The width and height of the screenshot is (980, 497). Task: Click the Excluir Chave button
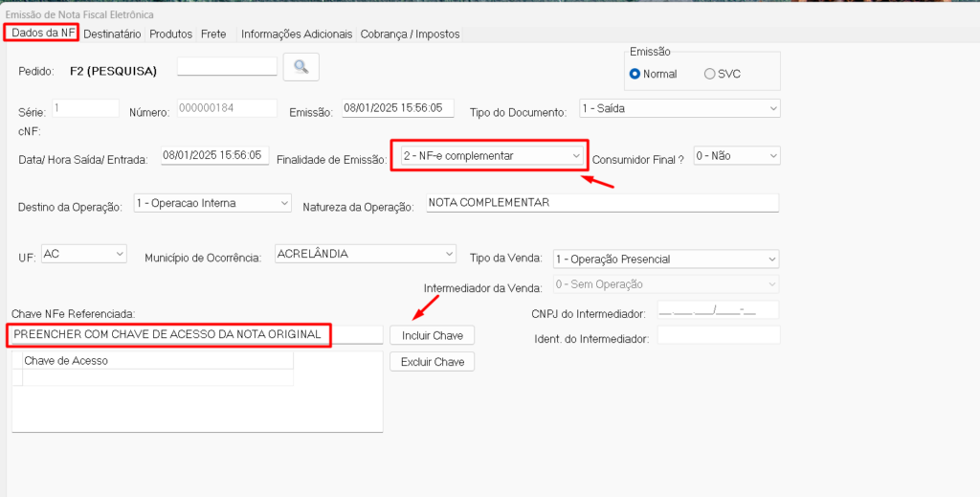[433, 362]
